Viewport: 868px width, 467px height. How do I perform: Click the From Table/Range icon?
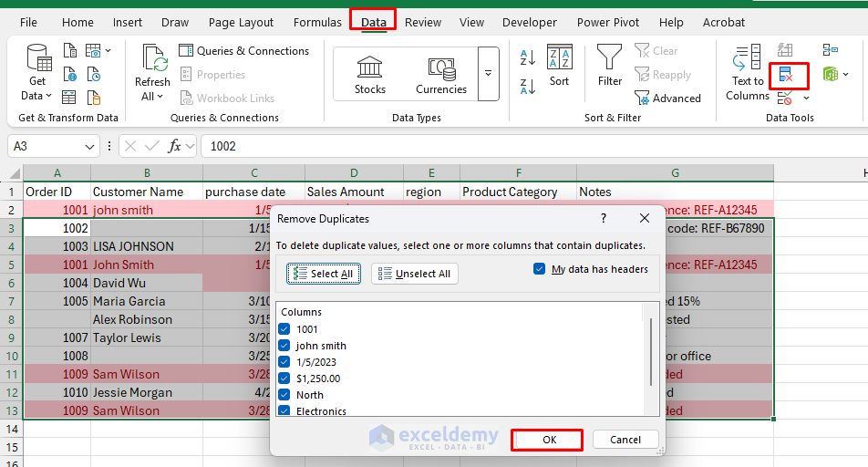point(69,99)
